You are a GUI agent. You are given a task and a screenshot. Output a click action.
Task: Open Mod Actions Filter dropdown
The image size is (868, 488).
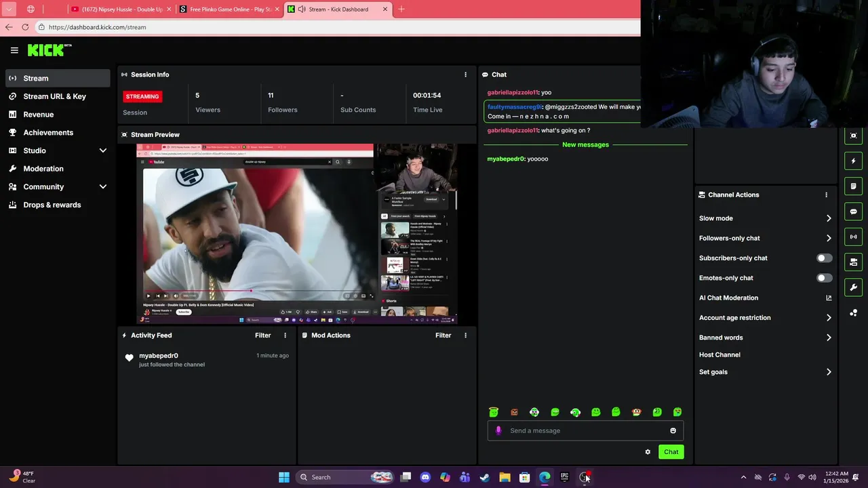click(x=443, y=335)
